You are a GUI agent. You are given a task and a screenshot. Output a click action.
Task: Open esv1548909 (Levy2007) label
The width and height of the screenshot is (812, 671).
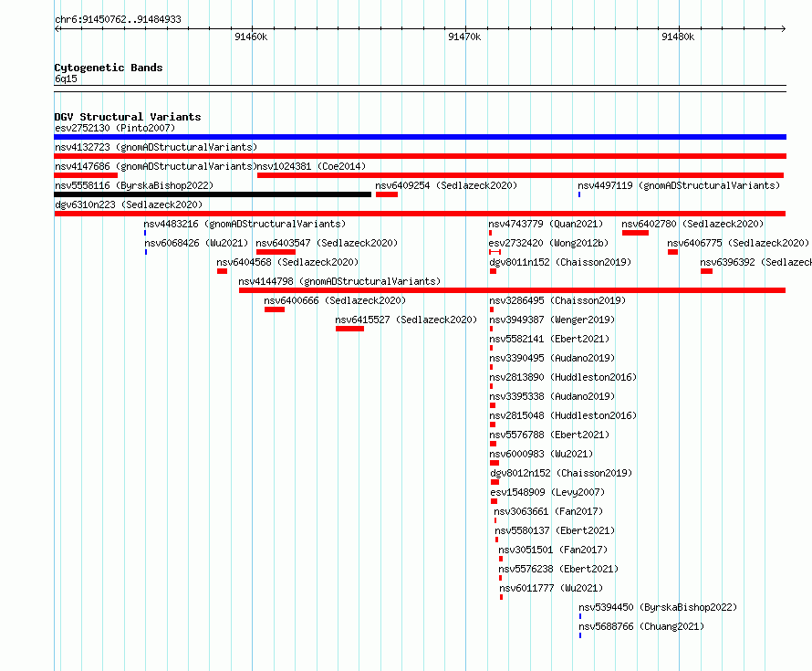click(547, 492)
